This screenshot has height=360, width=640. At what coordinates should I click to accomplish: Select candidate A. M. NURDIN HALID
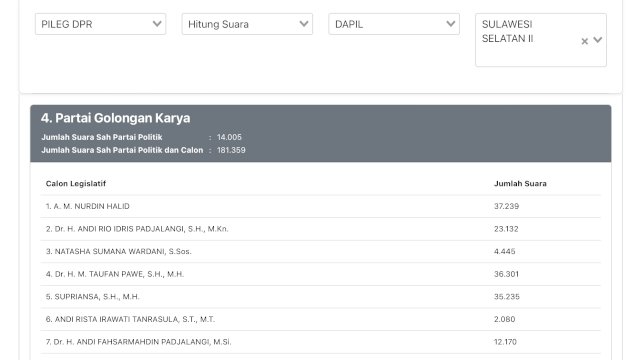tap(87, 206)
